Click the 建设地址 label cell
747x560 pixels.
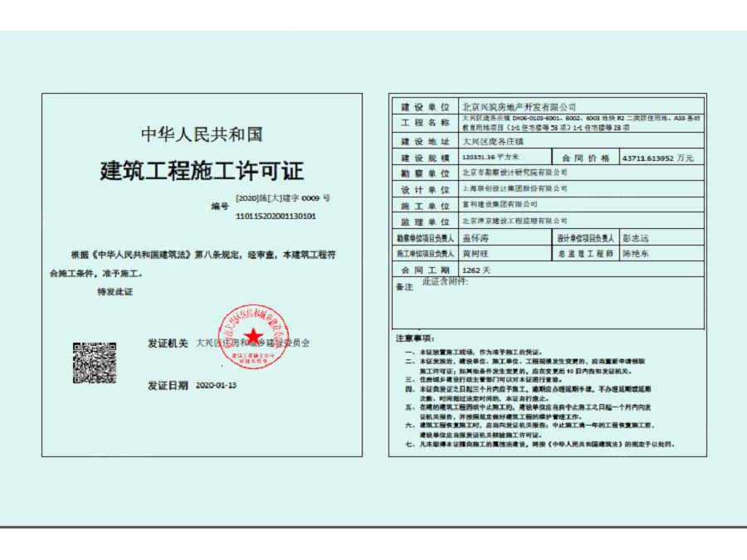425,141
